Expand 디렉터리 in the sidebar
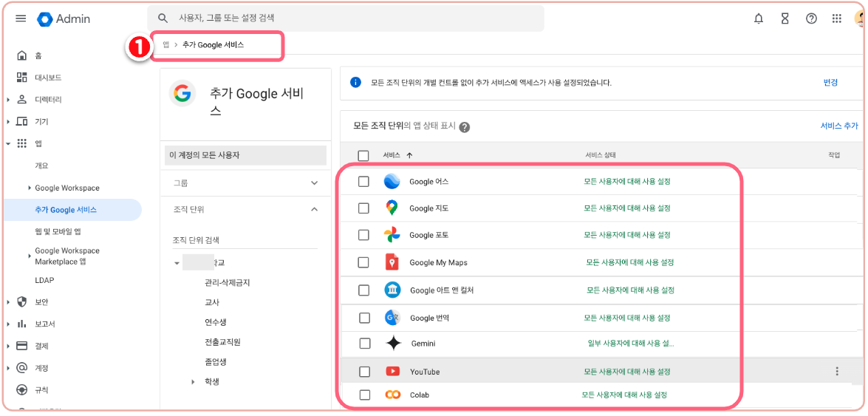This screenshot has width=868, height=416. point(8,100)
